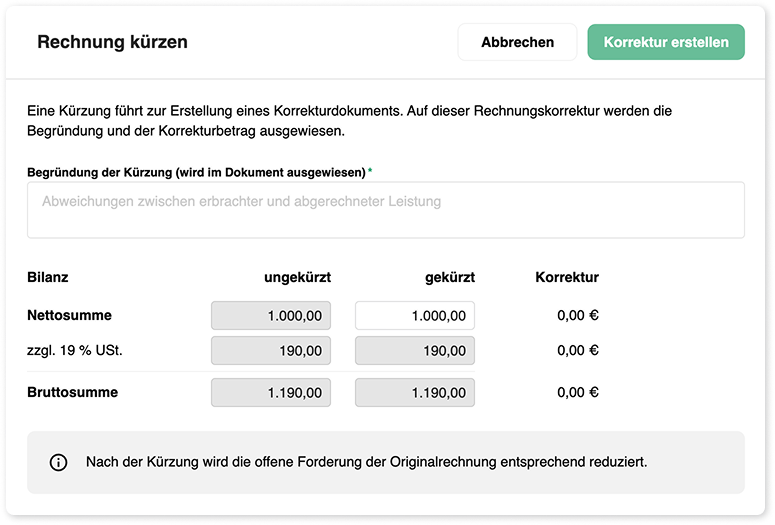Click the ungekürzt USt. 190,00 field
Image resolution: width=775 pixels, height=525 pixels.
271,350
